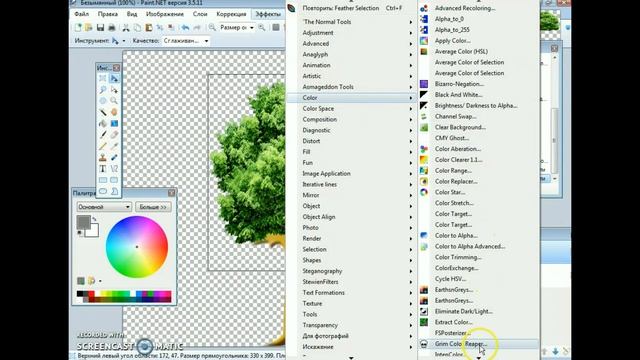This screenshot has width=640, height=360.
Task: Click the Undo arrow toolbar icon
Action: pos(186,28)
